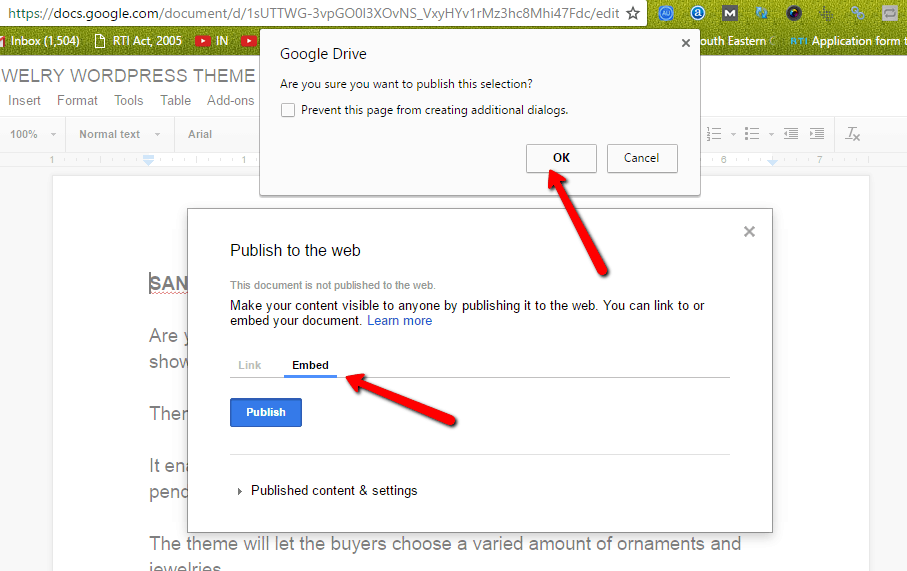Select the Embed tab
Screen dimensions: 907x571
click(310, 365)
